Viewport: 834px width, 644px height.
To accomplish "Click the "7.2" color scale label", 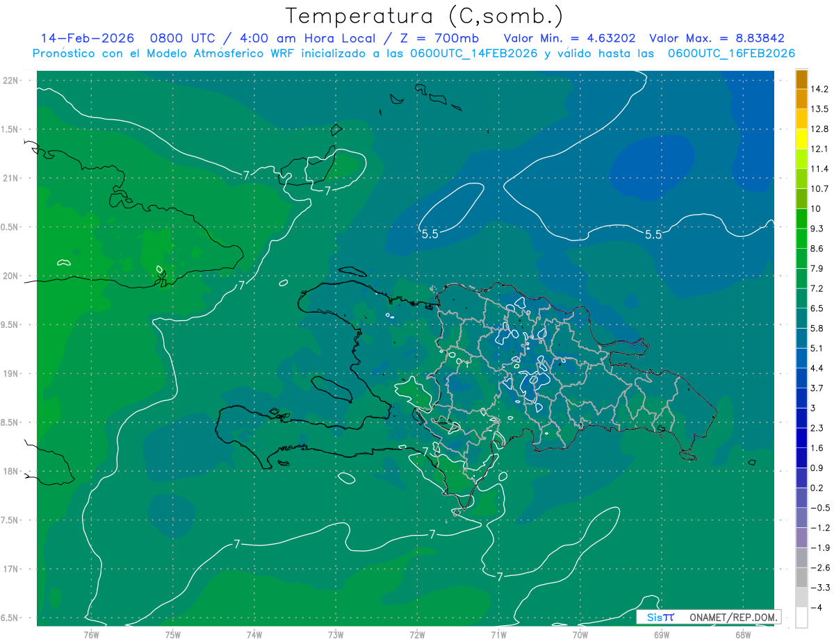I will pyautogui.click(x=817, y=288).
